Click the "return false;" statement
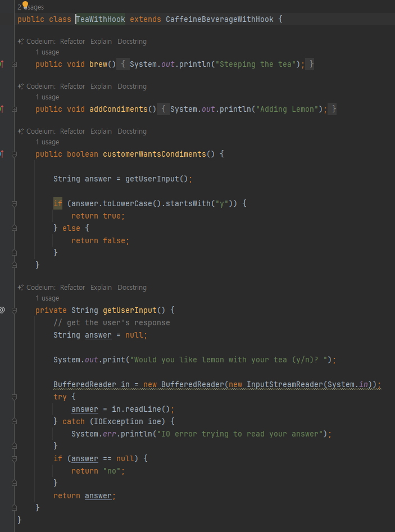The width and height of the screenshot is (395, 532). 101,240
